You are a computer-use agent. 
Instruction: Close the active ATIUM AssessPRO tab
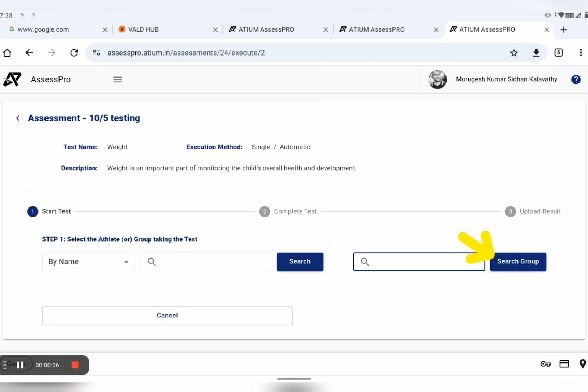tap(546, 29)
